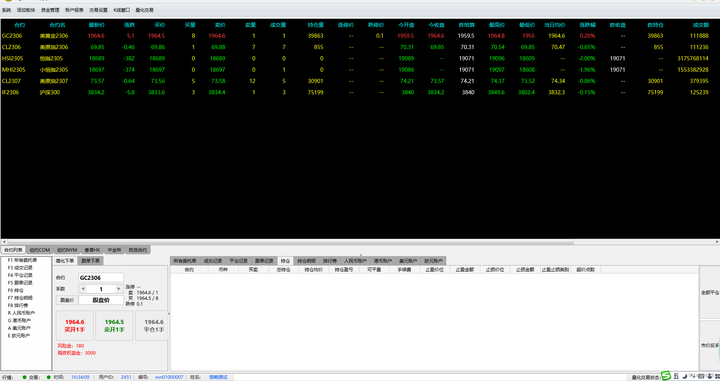This screenshot has width=720, height=381.
Task: Click the red 1964.6 买开1手 button
Action: pos(74,325)
